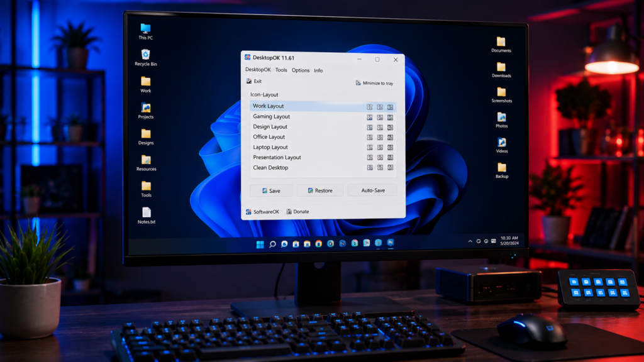Select the Gaming Layout row

coord(323,116)
